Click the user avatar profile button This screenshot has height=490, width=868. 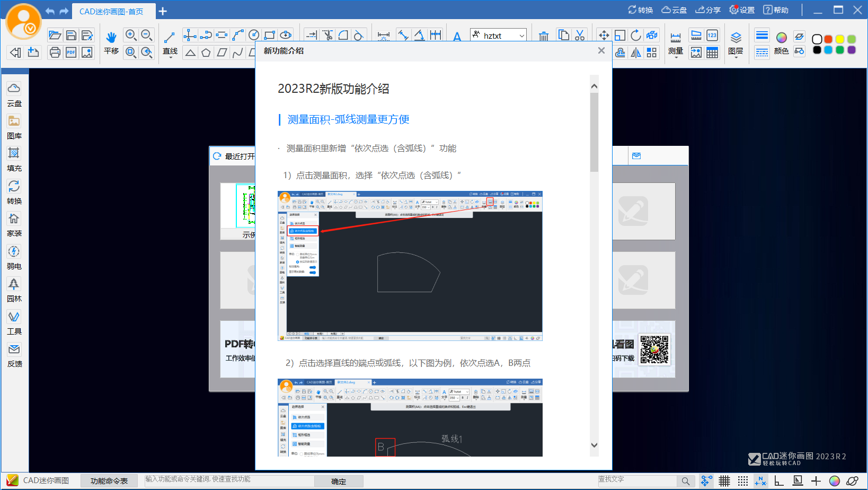point(23,21)
